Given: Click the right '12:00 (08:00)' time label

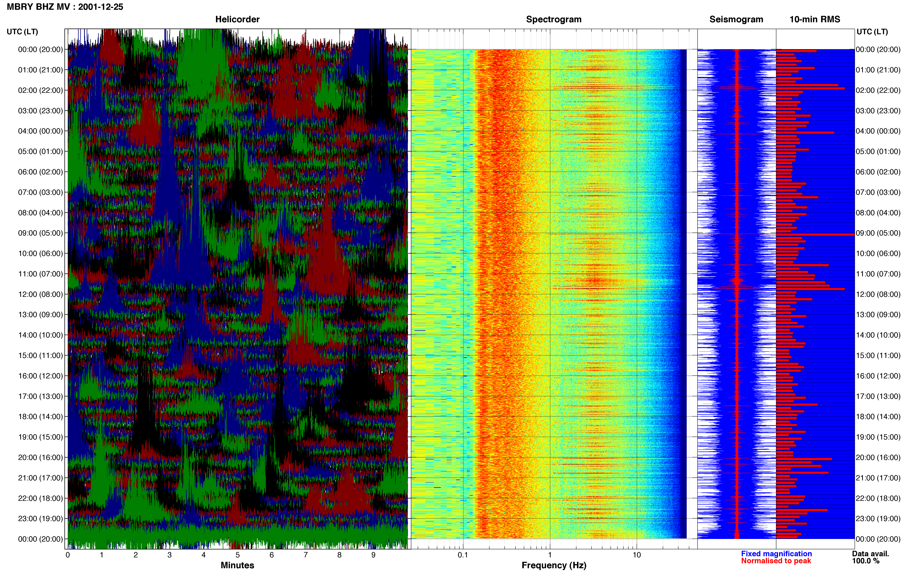Looking at the screenshot, I should pyautogui.click(x=878, y=294).
